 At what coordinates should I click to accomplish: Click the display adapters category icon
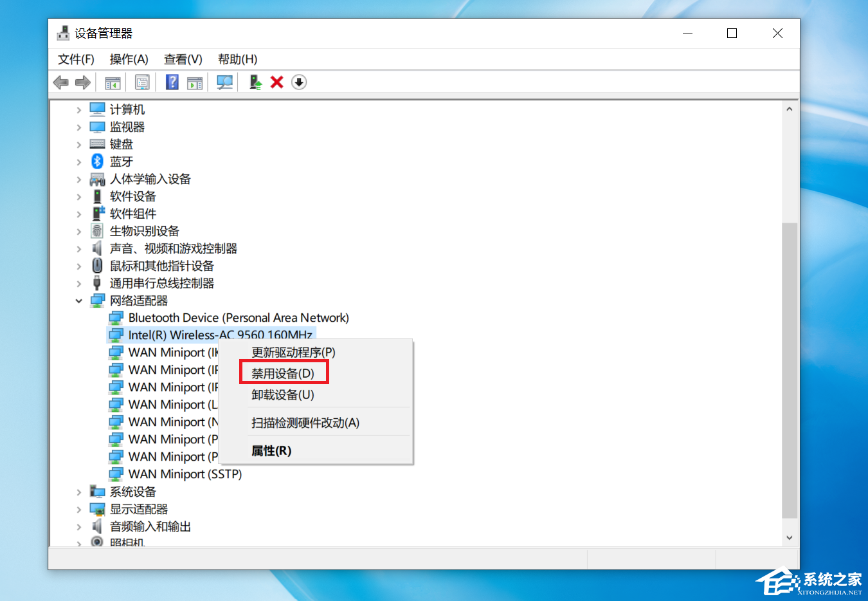[97, 509]
